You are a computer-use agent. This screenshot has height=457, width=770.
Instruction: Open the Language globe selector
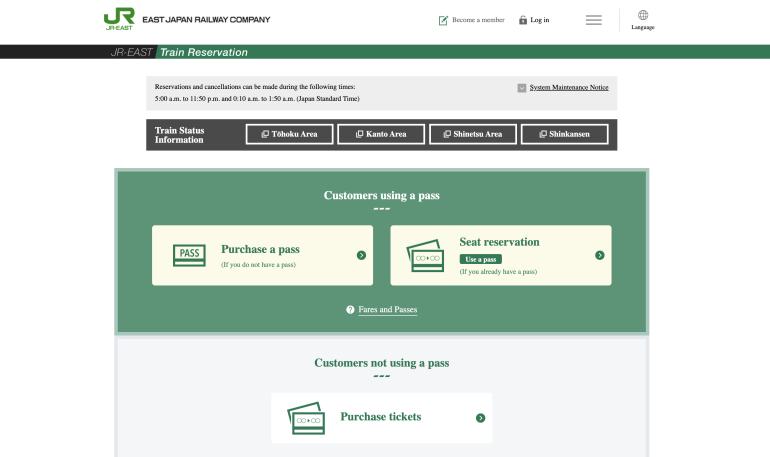[x=643, y=16]
